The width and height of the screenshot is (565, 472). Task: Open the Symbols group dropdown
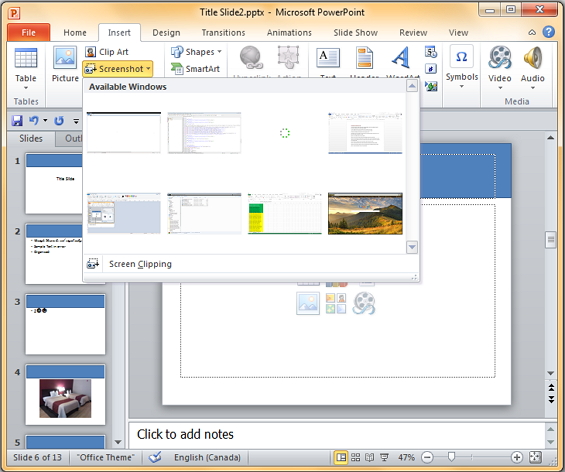pos(462,67)
